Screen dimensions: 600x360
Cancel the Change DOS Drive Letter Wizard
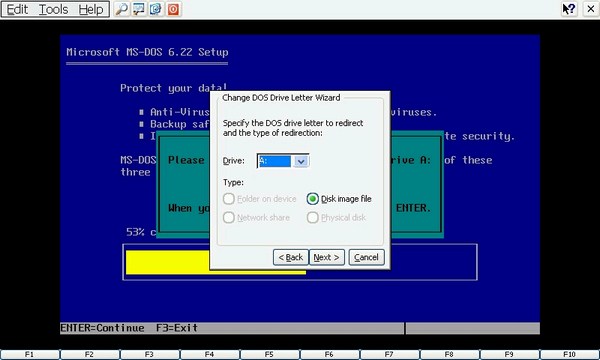pyautogui.click(x=366, y=257)
